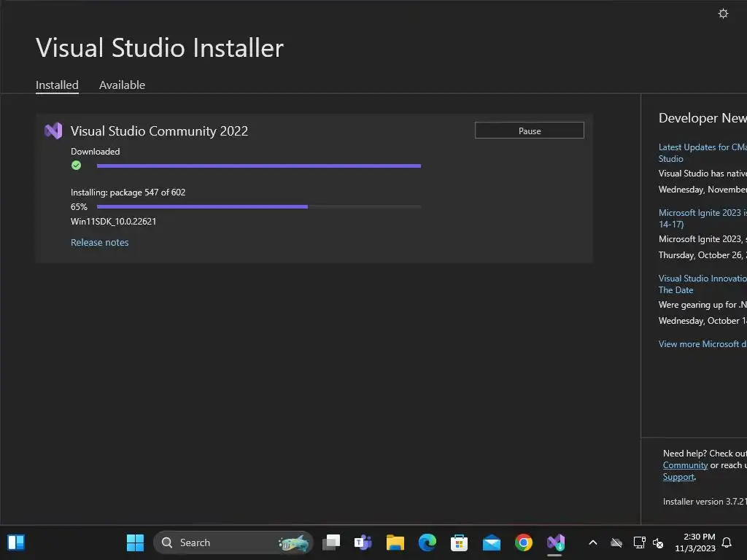Open the clock showing 2:30 PM
The width and height of the screenshot is (747, 560).
tap(695, 542)
